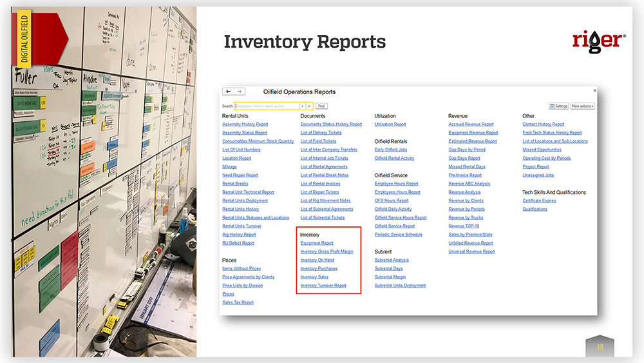Screen dimensions: 644x363
Task: Open the Inventory On Hand report
Action: 317,260
